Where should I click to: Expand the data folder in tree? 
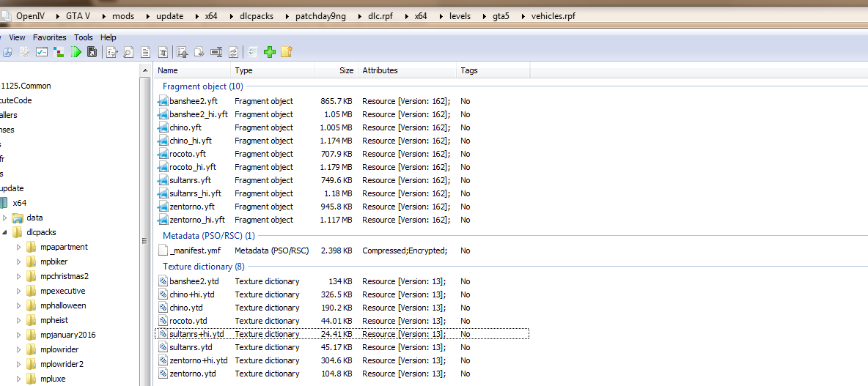pyautogui.click(x=5, y=218)
